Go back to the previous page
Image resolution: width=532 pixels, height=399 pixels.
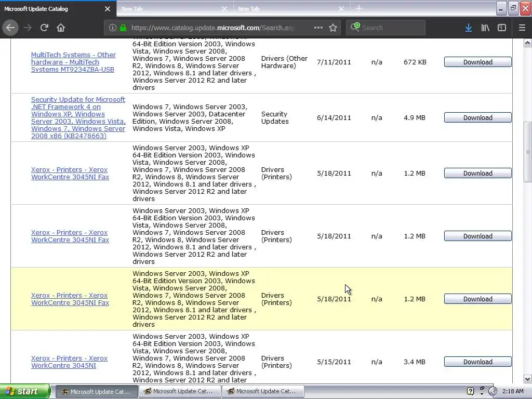pyautogui.click(x=10, y=28)
